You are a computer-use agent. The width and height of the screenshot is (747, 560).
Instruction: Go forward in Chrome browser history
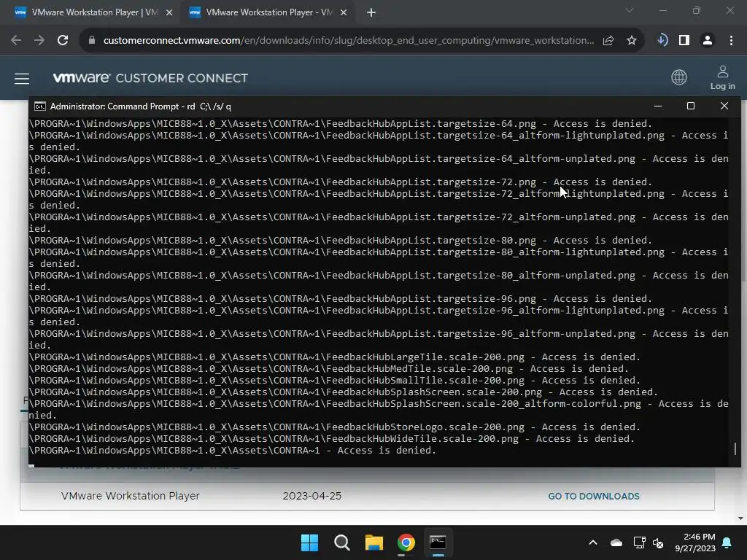39,41
